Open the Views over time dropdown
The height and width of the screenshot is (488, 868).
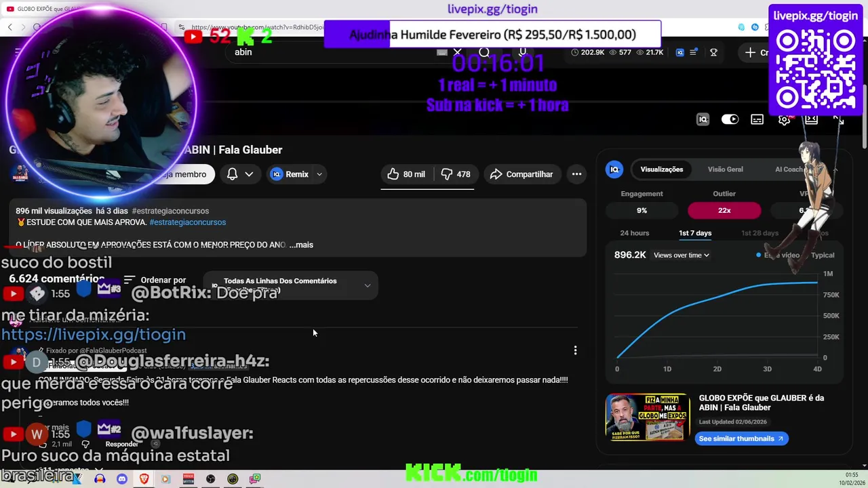(x=681, y=255)
